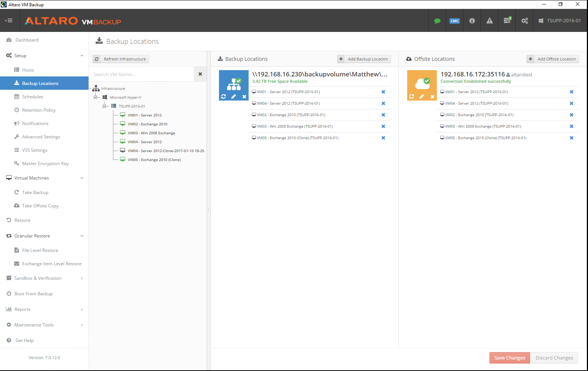Open the settings gears icon in header
588x371 pixels.
pos(525,21)
